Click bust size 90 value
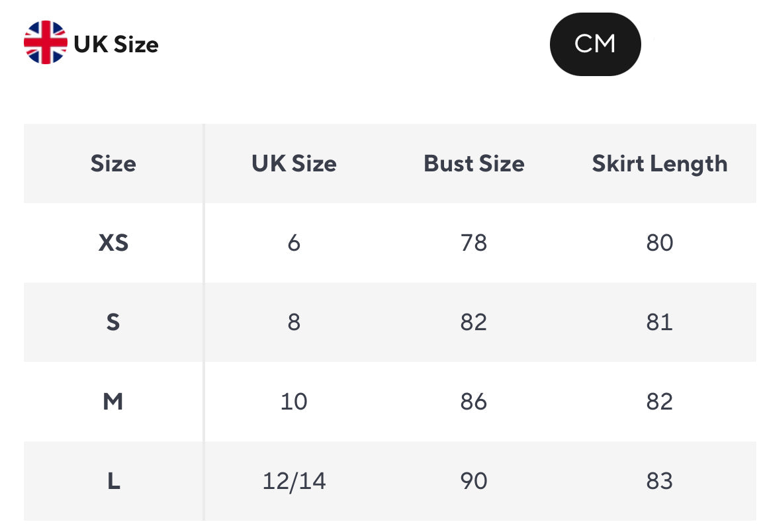The width and height of the screenshot is (763, 532). click(474, 481)
